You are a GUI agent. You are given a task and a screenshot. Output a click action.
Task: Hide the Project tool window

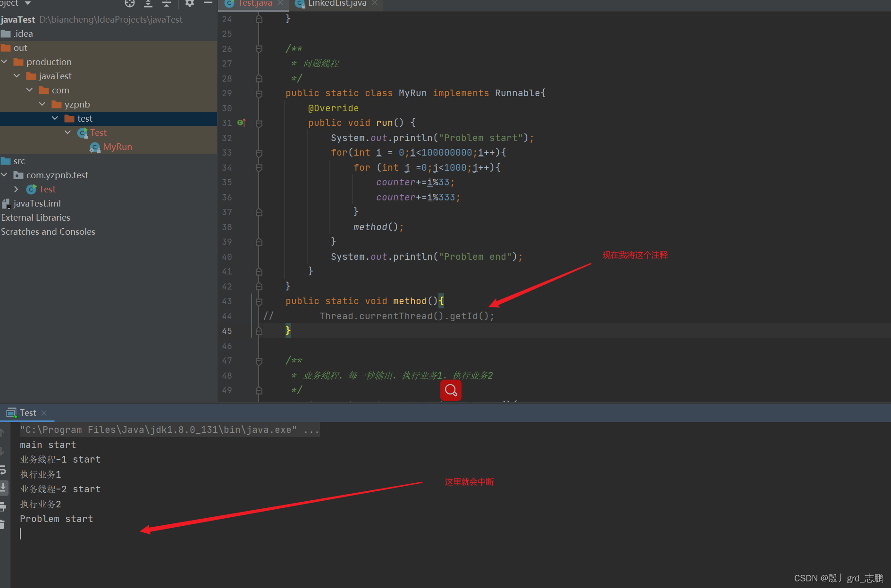coord(208,3)
